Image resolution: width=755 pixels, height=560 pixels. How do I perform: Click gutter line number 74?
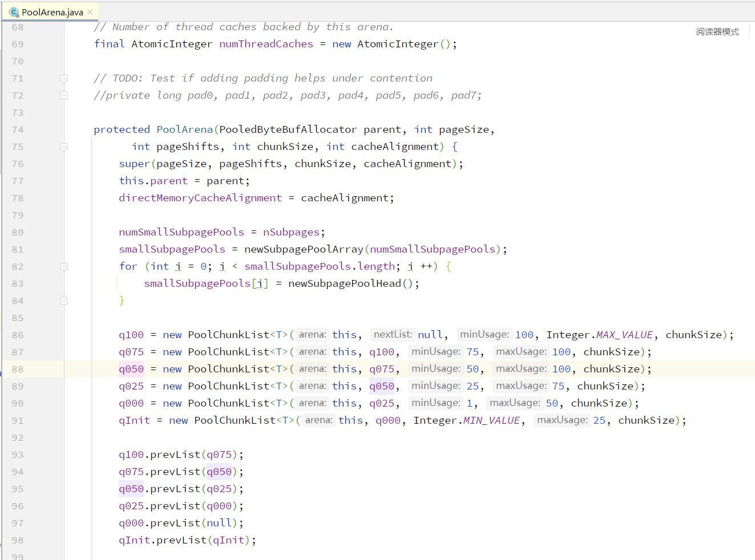tap(18, 129)
